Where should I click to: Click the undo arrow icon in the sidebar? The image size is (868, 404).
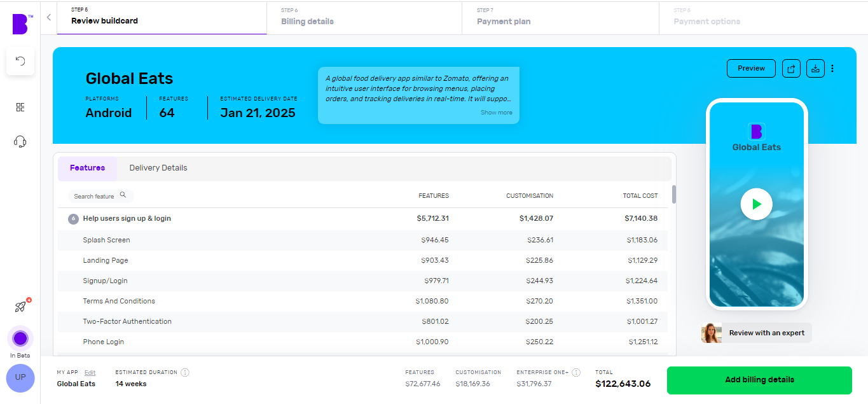pos(20,61)
